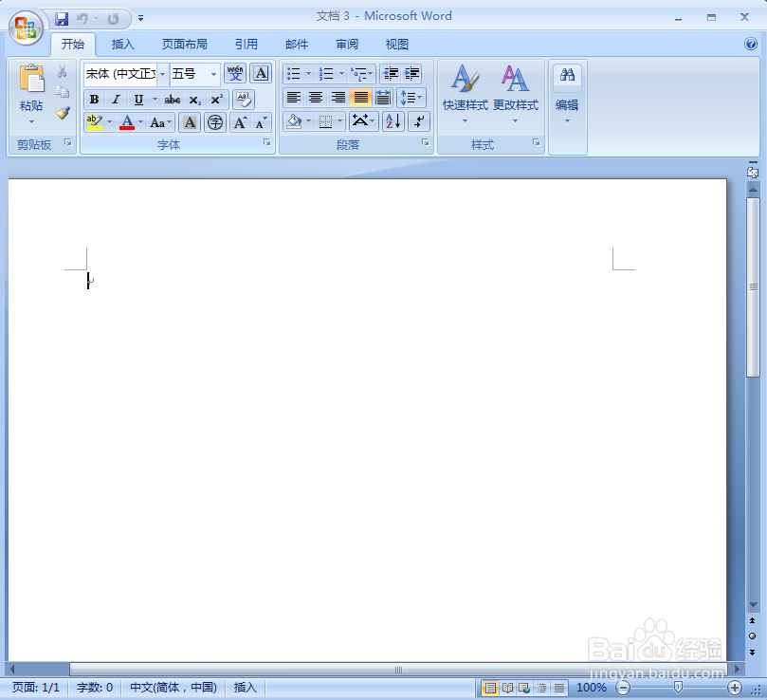The height and width of the screenshot is (700, 767).
Task: Click the Increase Indent icon
Action: 411,74
